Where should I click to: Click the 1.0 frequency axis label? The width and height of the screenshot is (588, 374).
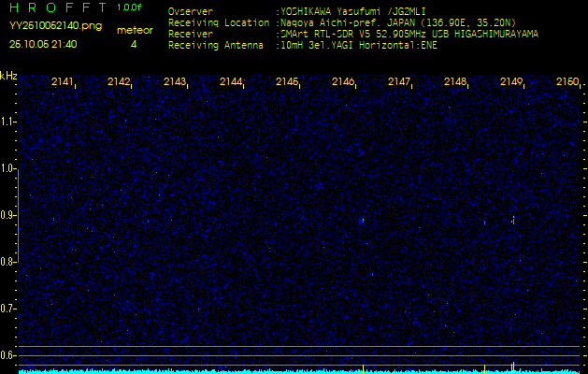[8, 168]
